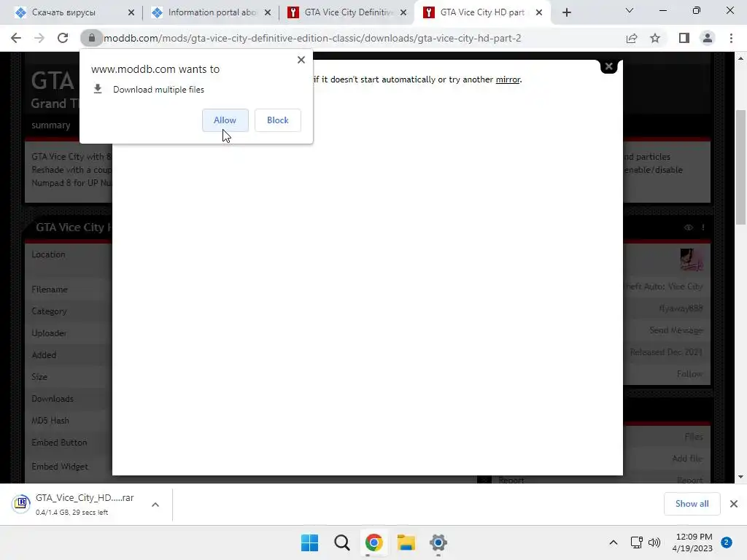Open File Explorer from taskbar
Viewport: 747px width, 560px height.
(406, 542)
